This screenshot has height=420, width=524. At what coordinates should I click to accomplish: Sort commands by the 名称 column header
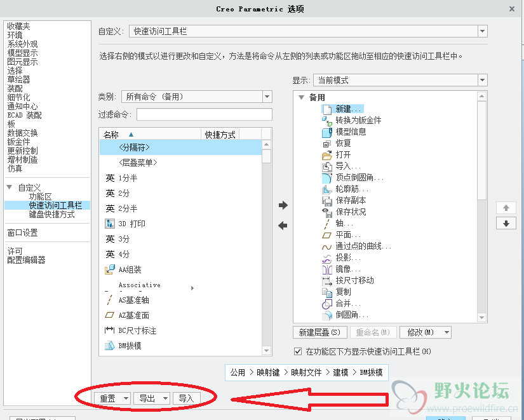tap(151, 135)
